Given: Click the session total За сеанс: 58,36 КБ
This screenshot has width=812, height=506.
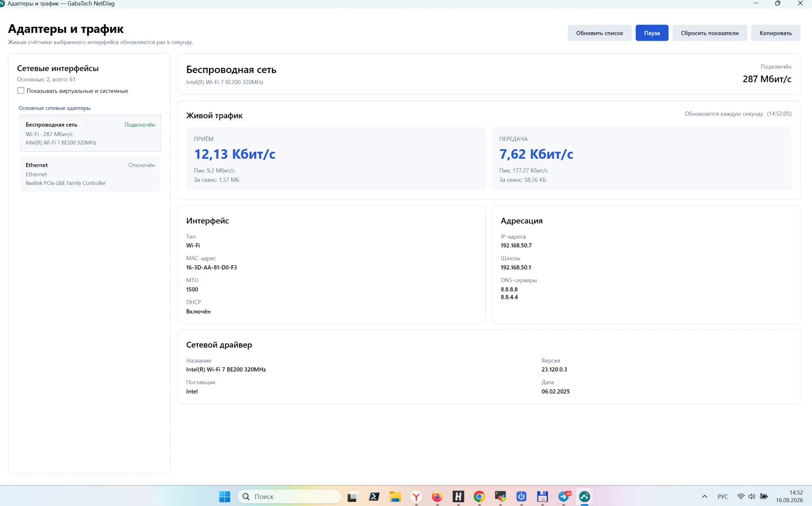Looking at the screenshot, I should pos(522,180).
